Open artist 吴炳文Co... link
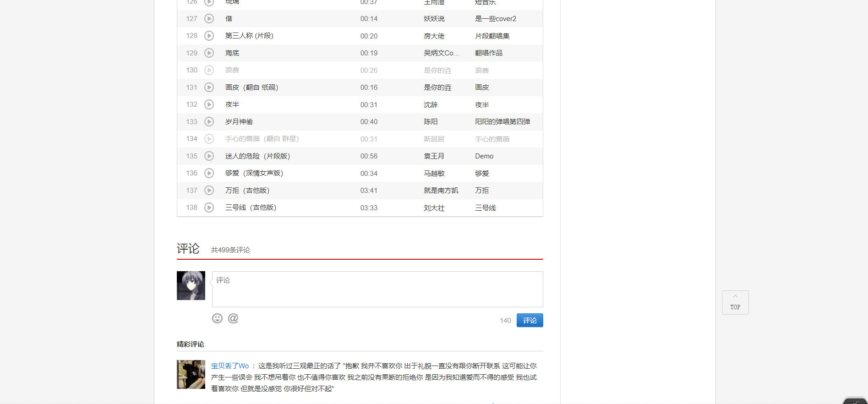Image resolution: width=868 pixels, height=404 pixels. (441, 53)
